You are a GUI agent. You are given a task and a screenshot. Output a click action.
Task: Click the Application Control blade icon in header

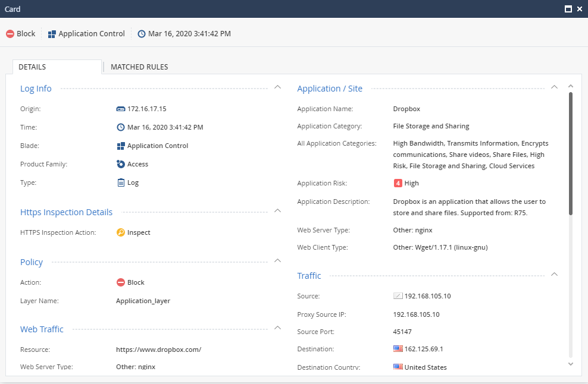coord(52,34)
